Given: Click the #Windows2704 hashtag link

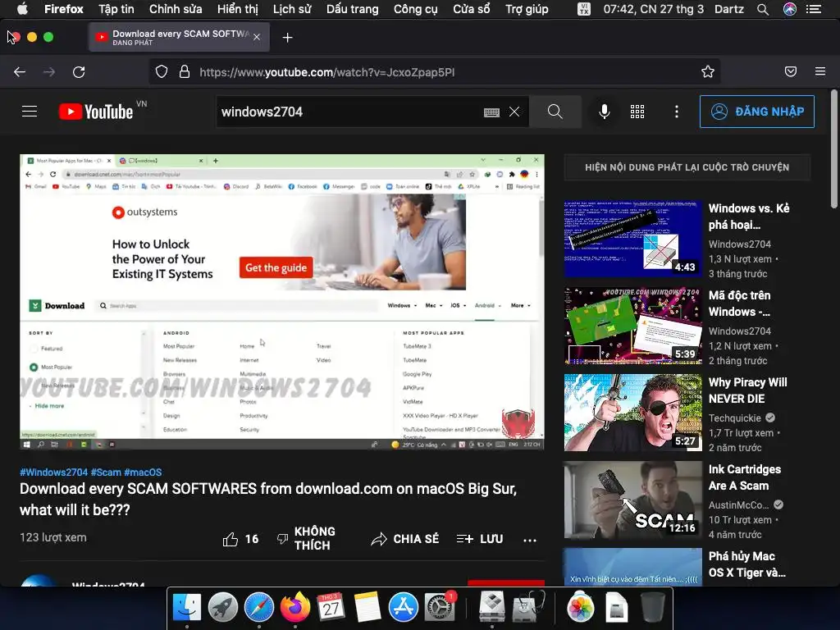Looking at the screenshot, I should [x=53, y=472].
